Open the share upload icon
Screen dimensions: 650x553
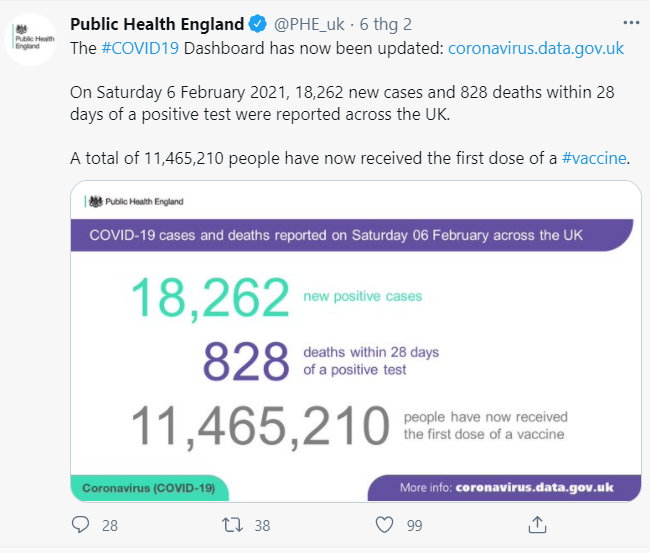coord(537,524)
